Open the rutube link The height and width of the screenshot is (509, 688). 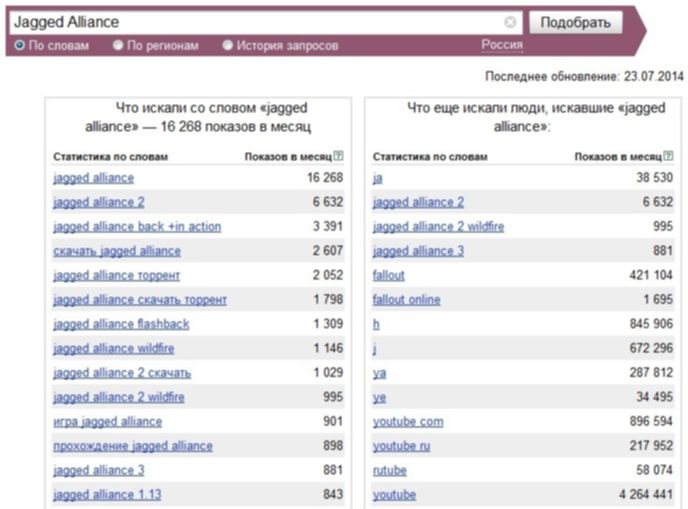coord(390,470)
